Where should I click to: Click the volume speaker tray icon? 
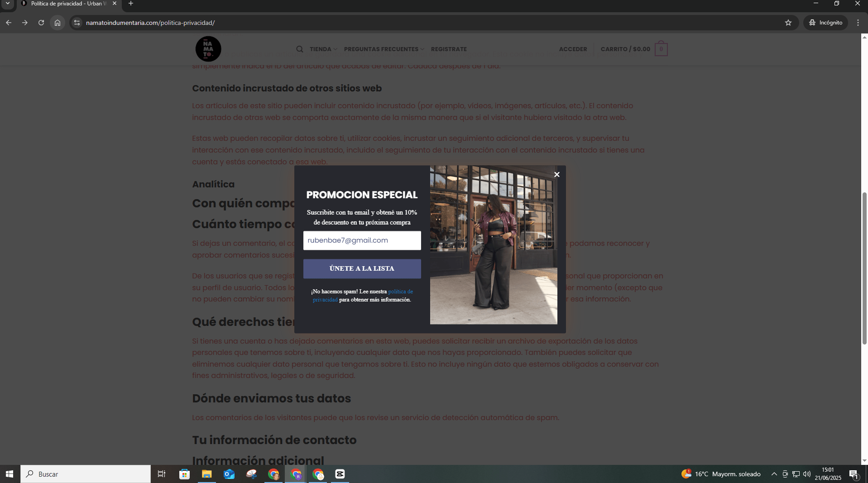tap(807, 474)
